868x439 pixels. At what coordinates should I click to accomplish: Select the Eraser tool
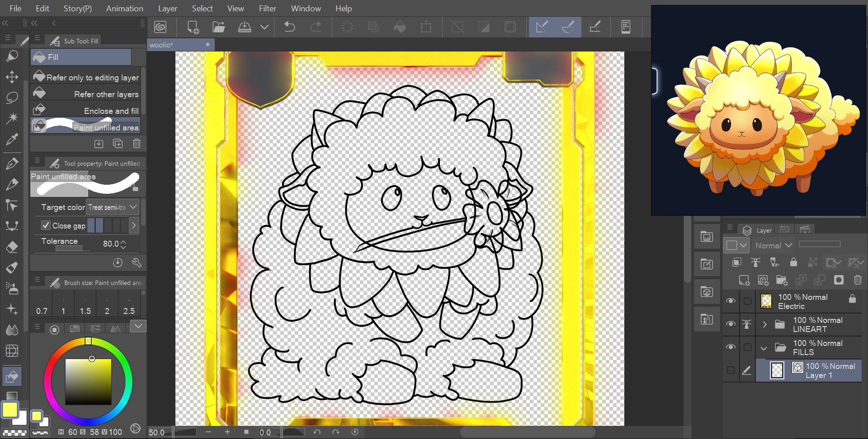[x=12, y=247]
